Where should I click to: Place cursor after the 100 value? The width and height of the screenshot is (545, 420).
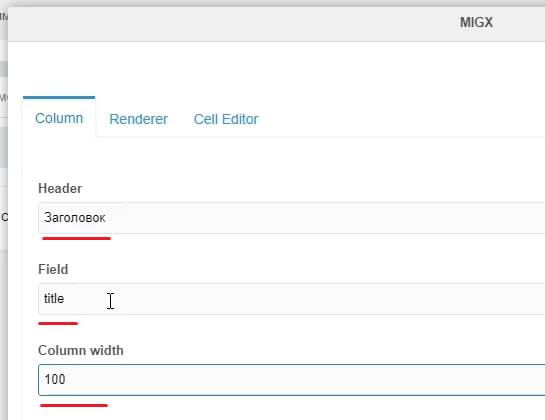(x=66, y=379)
